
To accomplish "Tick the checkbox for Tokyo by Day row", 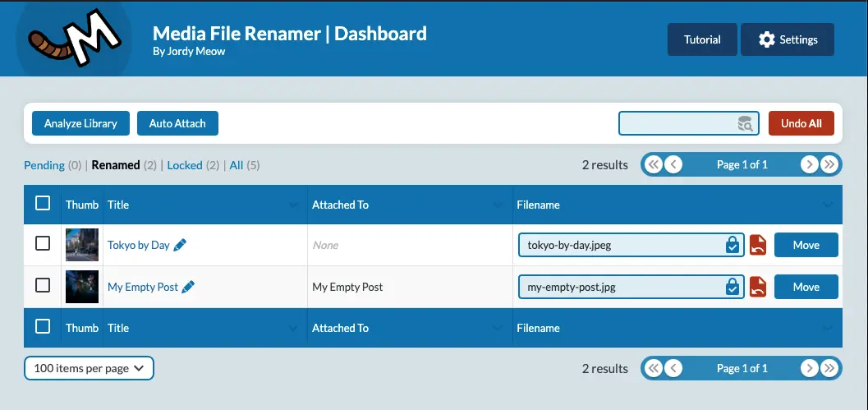I will pyautogui.click(x=43, y=244).
